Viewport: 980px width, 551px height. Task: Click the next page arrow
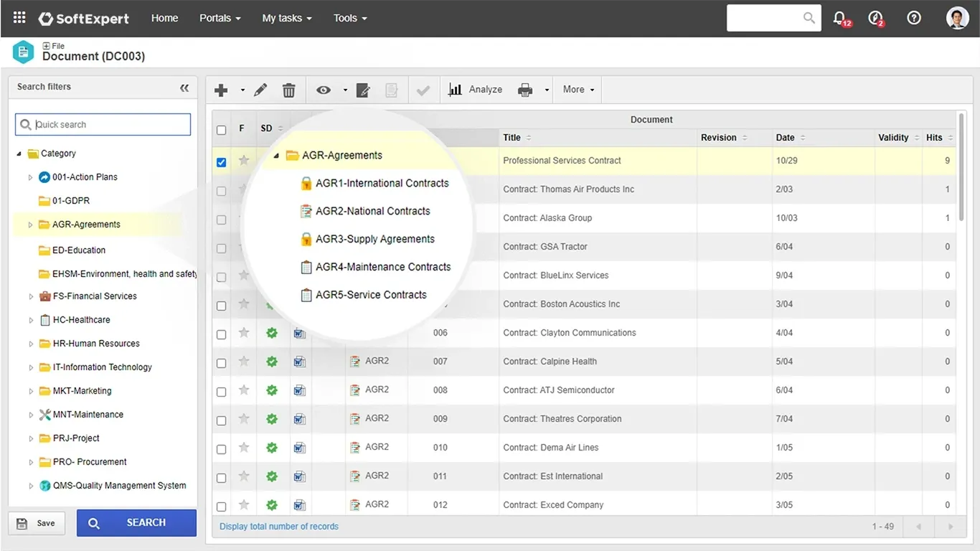pos(951,527)
